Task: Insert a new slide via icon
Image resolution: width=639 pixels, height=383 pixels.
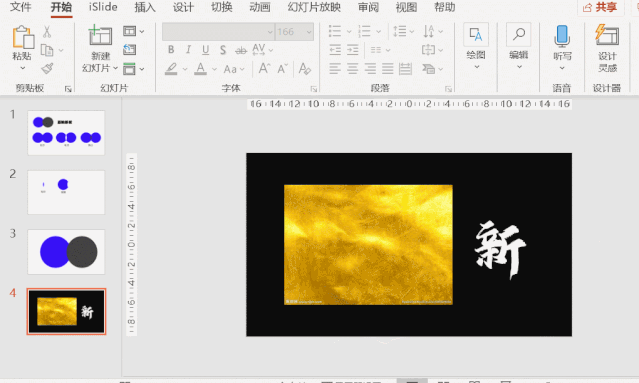Action: [x=100, y=36]
